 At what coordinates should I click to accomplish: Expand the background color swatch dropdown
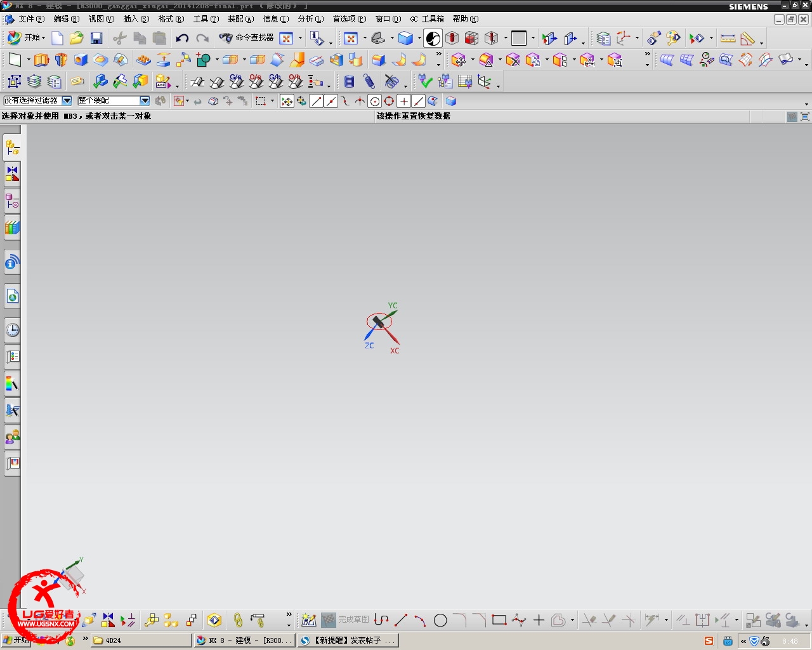(x=533, y=38)
